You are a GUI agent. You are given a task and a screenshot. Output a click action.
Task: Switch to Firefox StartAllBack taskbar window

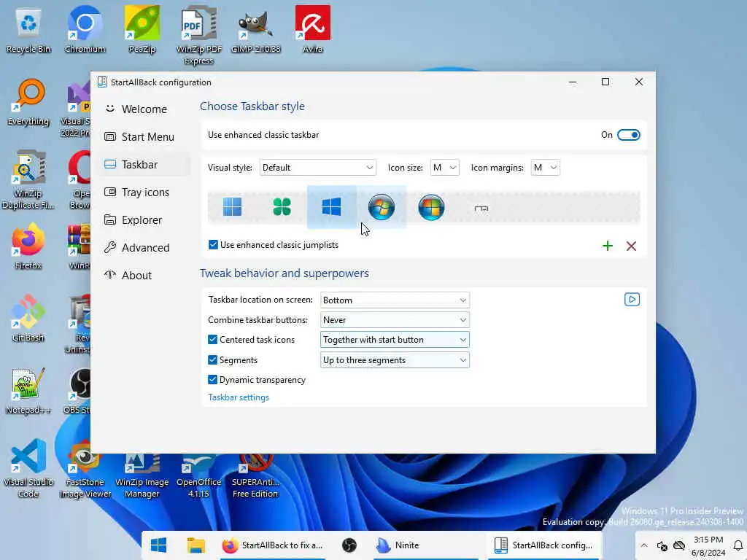pyautogui.click(x=273, y=545)
